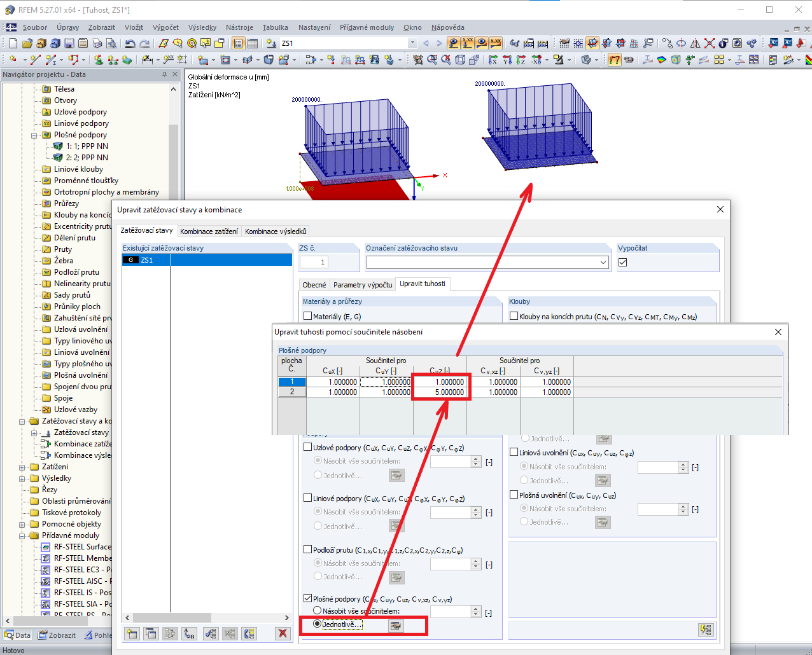Enable the Podloží prutu checkbox
Viewport: 812px width, 655px height.
click(x=308, y=549)
